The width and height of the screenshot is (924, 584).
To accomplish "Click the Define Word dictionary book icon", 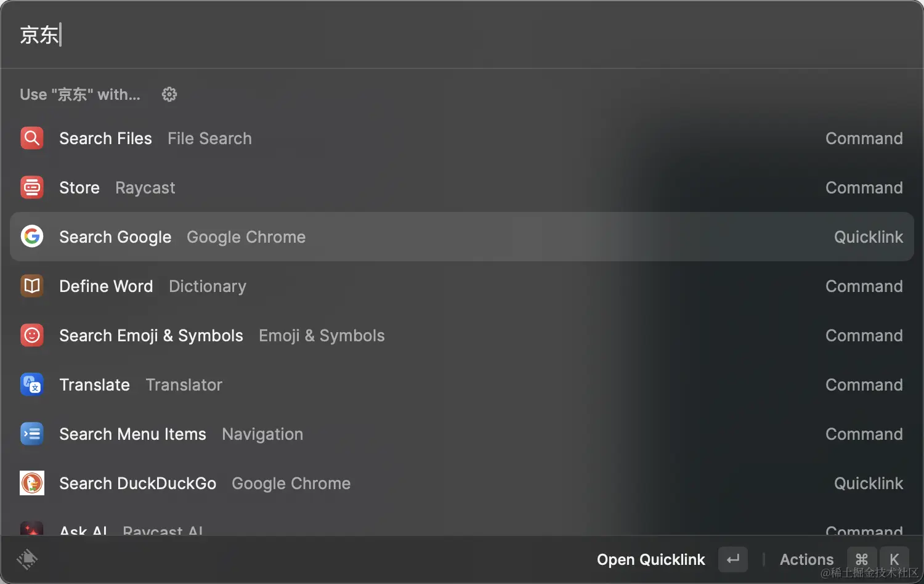I will pos(32,286).
